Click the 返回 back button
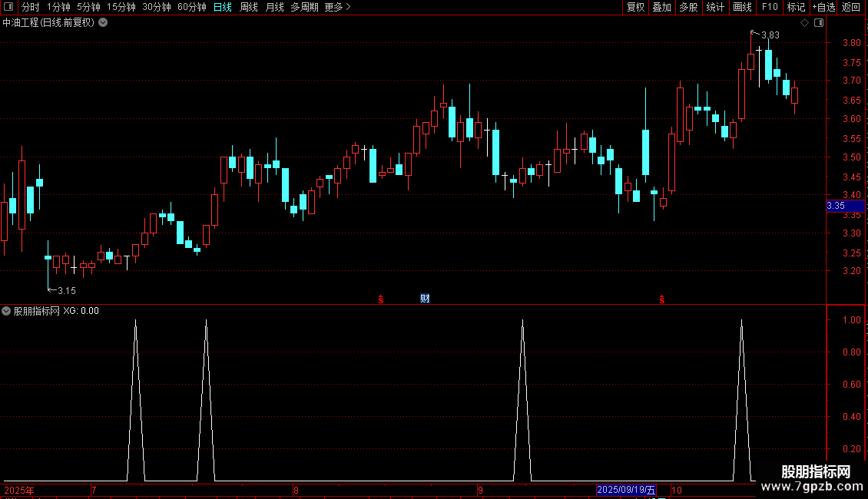The height and width of the screenshot is (499, 868). tap(851, 7)
